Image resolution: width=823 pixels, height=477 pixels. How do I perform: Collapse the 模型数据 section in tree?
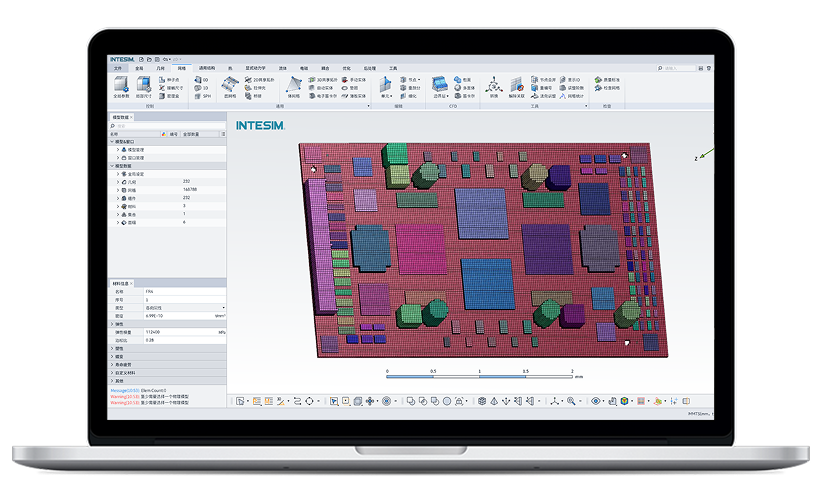pos(112,165)
